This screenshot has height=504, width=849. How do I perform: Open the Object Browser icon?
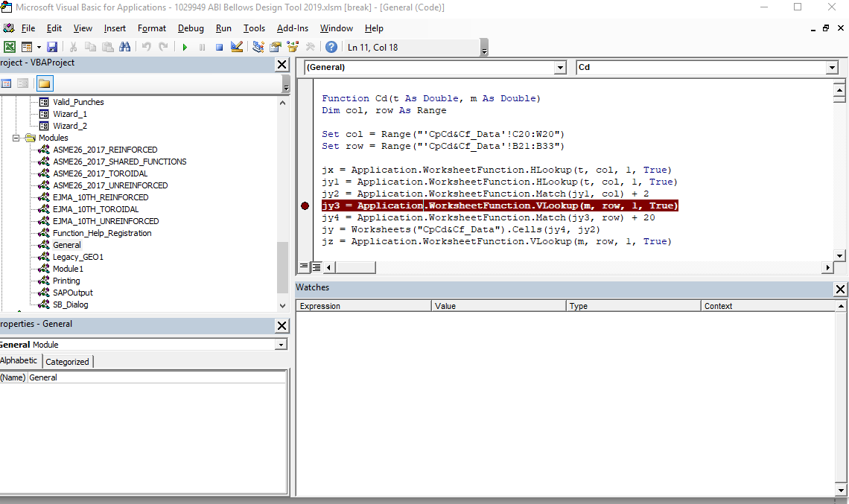pyautogui.click(x=293, y=46)
